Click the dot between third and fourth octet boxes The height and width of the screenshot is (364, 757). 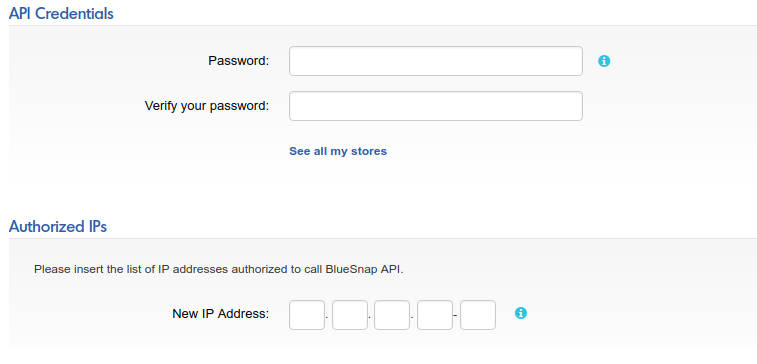coord(413,319)
